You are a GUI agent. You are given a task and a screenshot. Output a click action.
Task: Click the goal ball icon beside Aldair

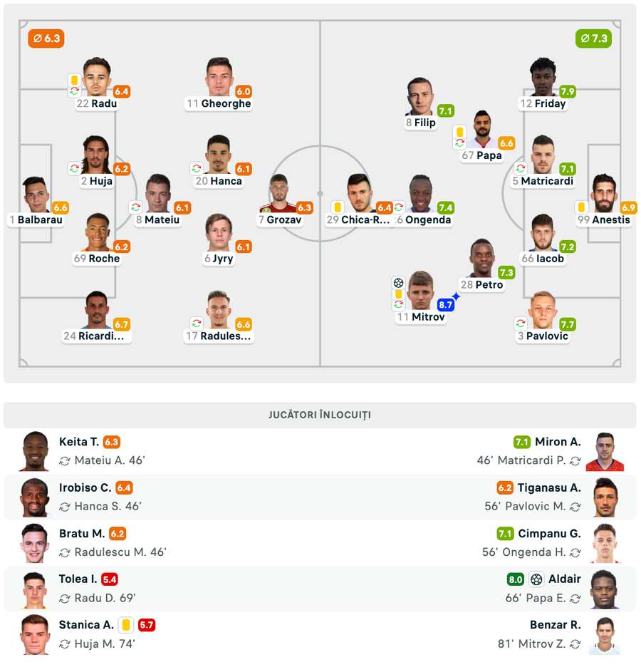(536, 579)
